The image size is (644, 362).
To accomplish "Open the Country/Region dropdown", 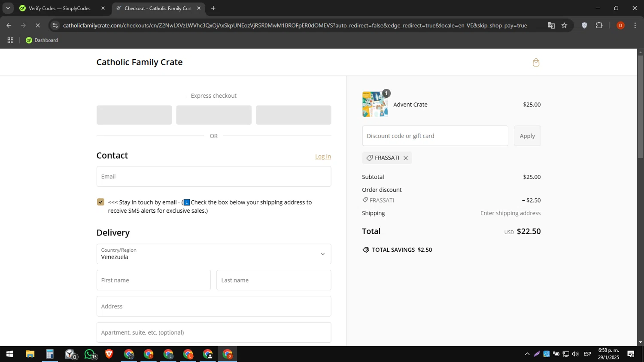I will 214,254.
